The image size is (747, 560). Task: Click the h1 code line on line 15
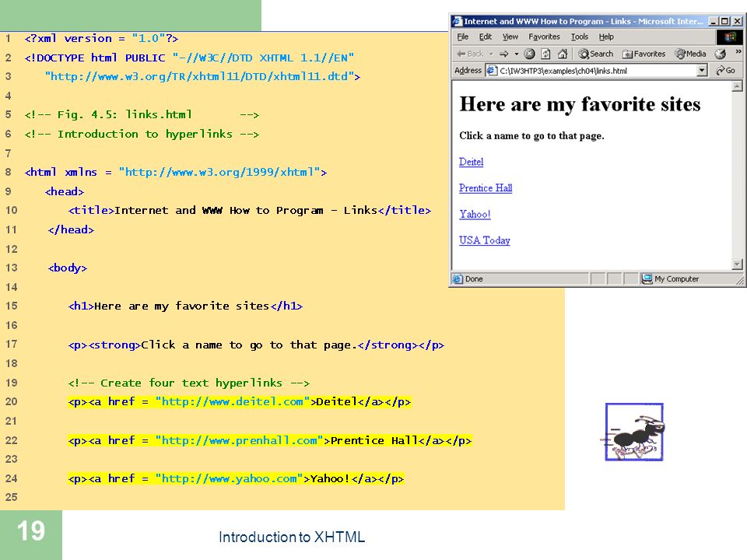[x=185, y=306]
